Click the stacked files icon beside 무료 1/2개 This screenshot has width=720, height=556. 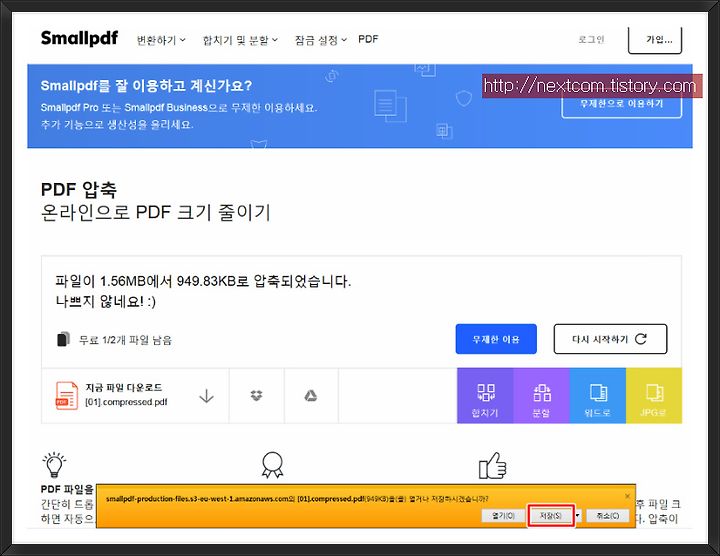tap(63, 339)
